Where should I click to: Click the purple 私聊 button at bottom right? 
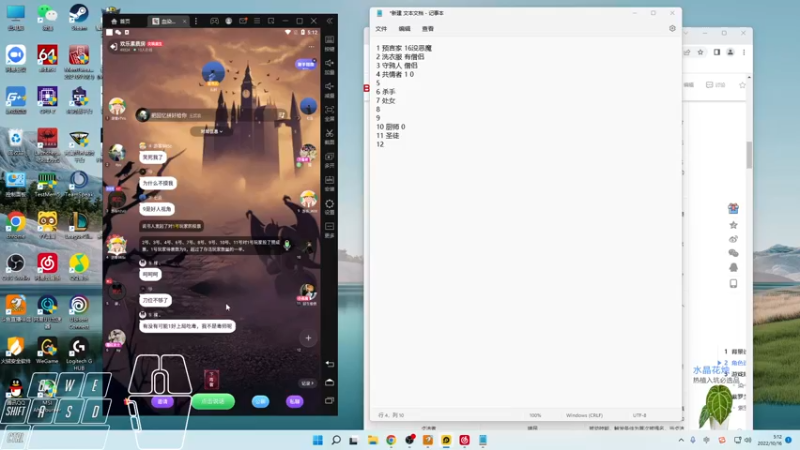pos(294,402)
